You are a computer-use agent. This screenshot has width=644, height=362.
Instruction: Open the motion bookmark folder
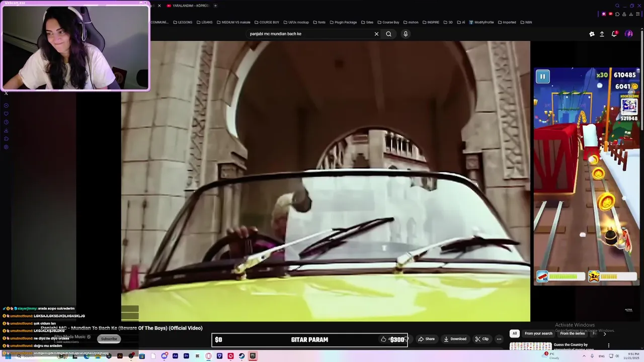click(x=411, y=22)
